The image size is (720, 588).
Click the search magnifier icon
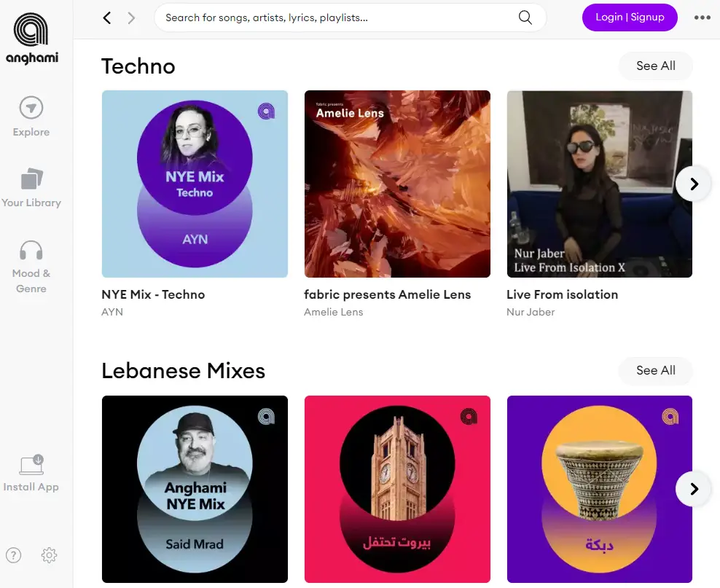525,17
